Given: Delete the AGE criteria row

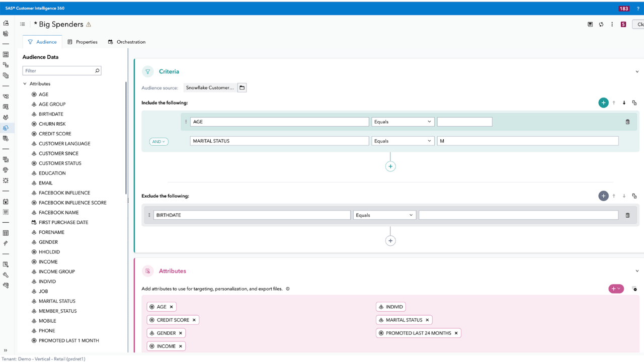Looking at the screenshot, I should (x=627, y=122).
